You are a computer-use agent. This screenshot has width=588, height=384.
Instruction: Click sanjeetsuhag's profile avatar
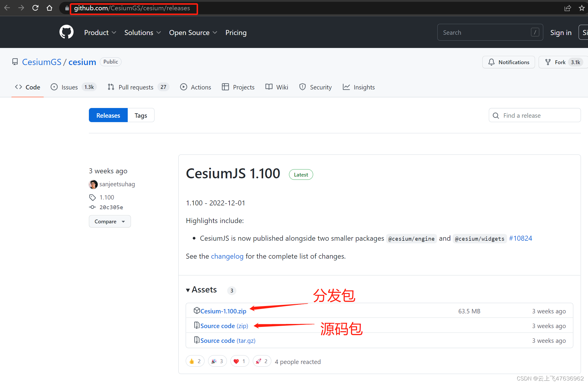click(x=93, y=184)
